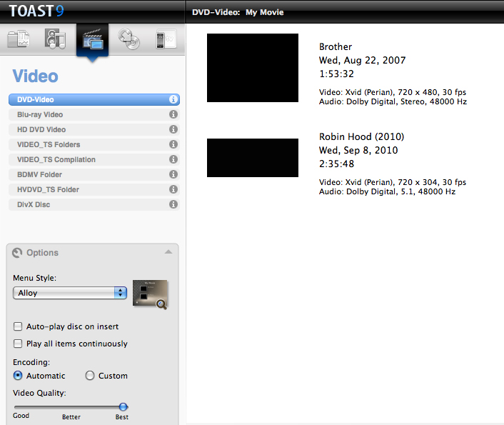Open the Audio category tab icon

pyautogui.click(x=55, y=39)
